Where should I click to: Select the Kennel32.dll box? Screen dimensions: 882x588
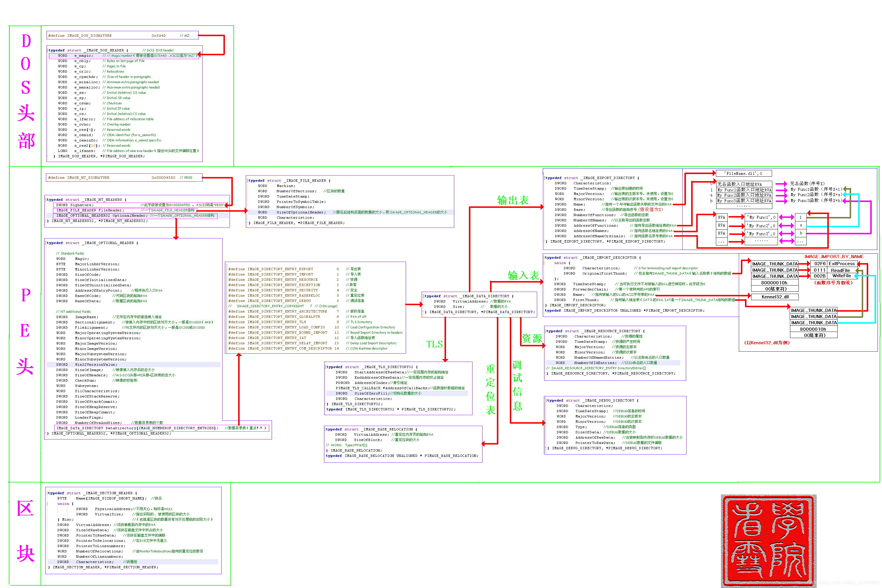(x=775, y=297)
